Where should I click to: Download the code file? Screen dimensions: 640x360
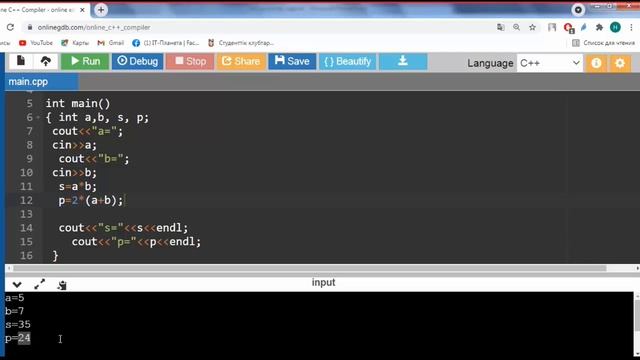click(x=403, y=62)
